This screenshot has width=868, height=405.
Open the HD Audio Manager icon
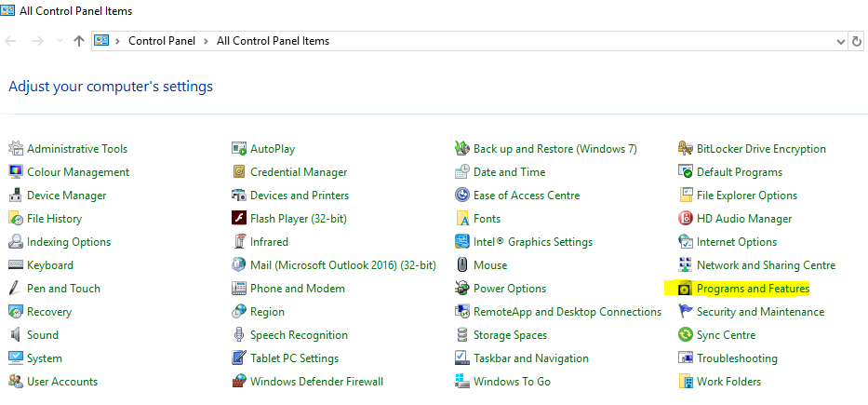point(686,219)
